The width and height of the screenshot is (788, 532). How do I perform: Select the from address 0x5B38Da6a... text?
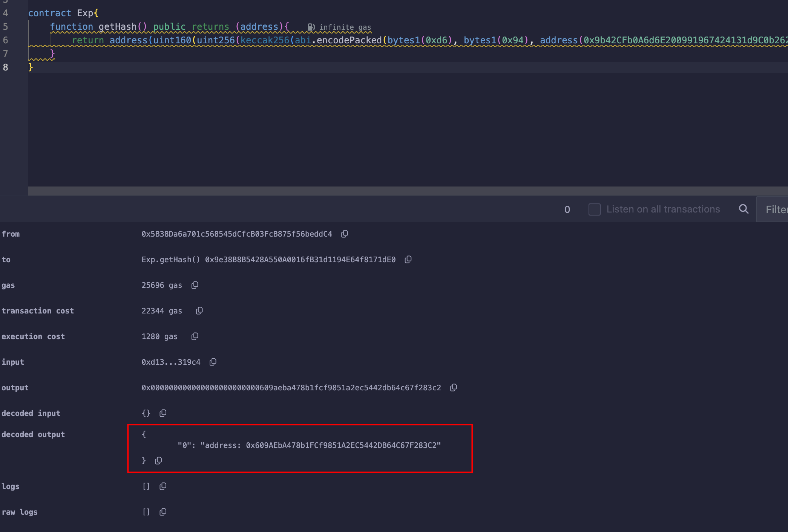[237, 234]
